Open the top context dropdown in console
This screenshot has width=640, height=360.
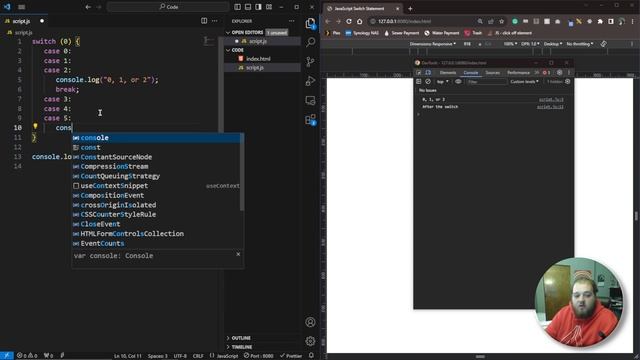click(x=443, y=82)
